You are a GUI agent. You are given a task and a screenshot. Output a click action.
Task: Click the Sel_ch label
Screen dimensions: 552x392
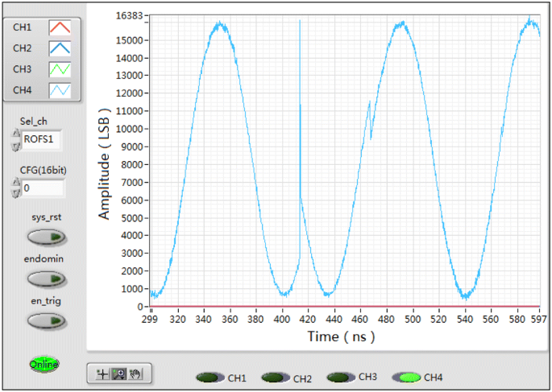(x=34, y=122)
